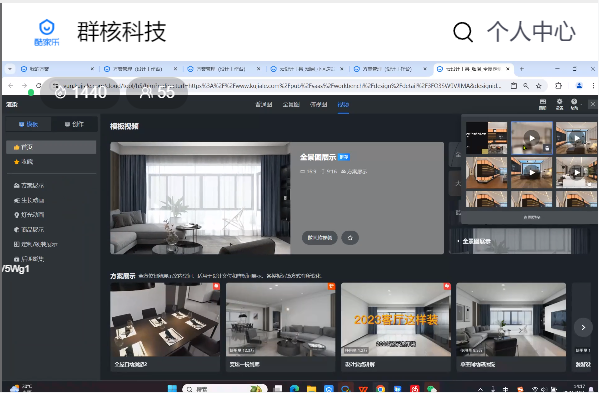Click the layout panel icon left of gear
The height and width of the screenshot is (393, 599).
(542, 104)
